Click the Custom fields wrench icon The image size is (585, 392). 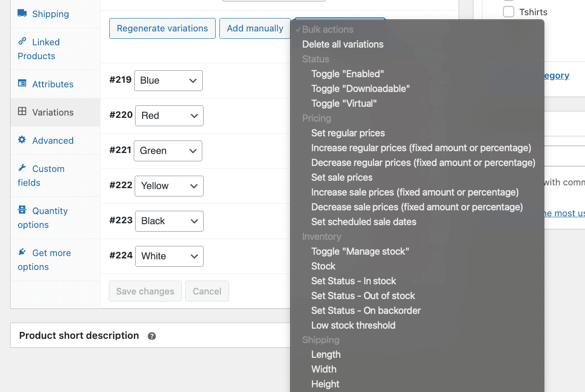click(22, 168)
